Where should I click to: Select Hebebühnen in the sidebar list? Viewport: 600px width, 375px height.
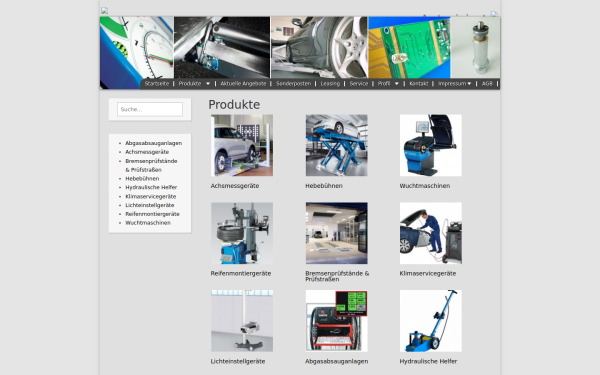pos(142,179)
